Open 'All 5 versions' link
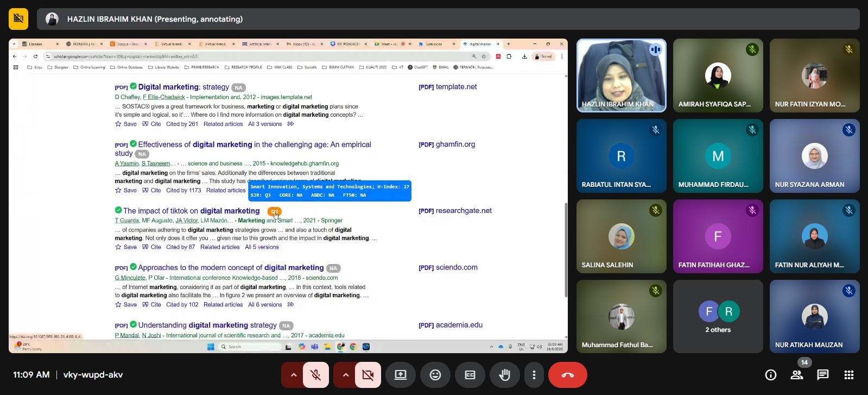The width and height of the screenshot is (868, 395). click(x=262, y=247)
